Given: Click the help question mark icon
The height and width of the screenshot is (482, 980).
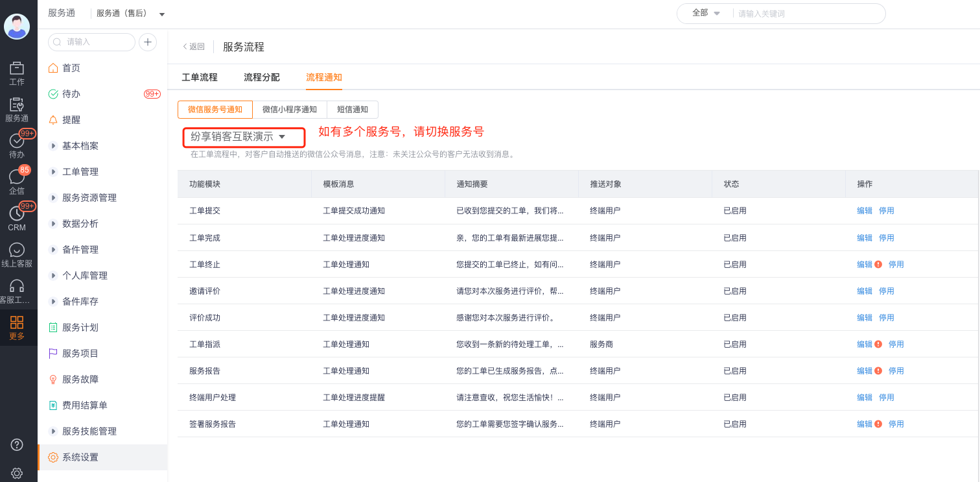Looking at the screenshot, I should tap(17, 444).
